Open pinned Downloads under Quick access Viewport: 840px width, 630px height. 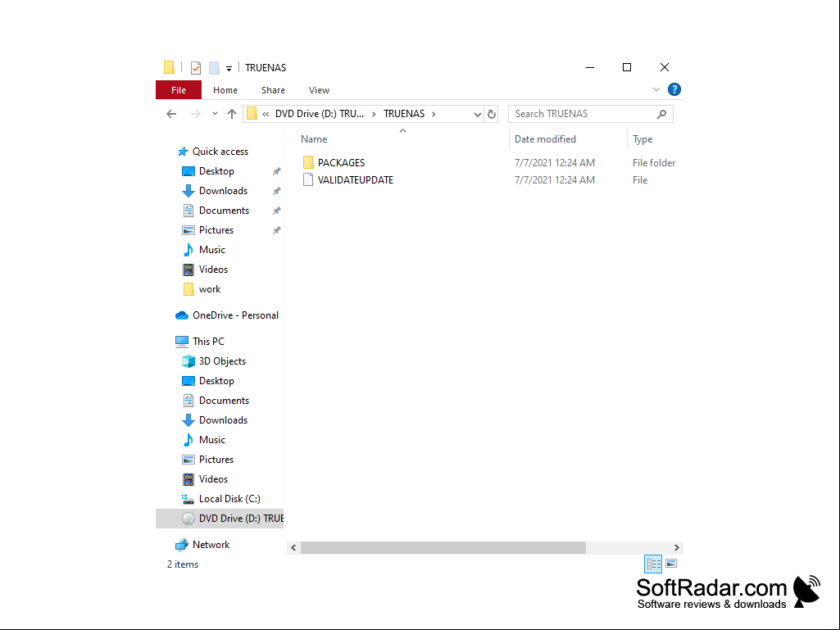[223, 191]
